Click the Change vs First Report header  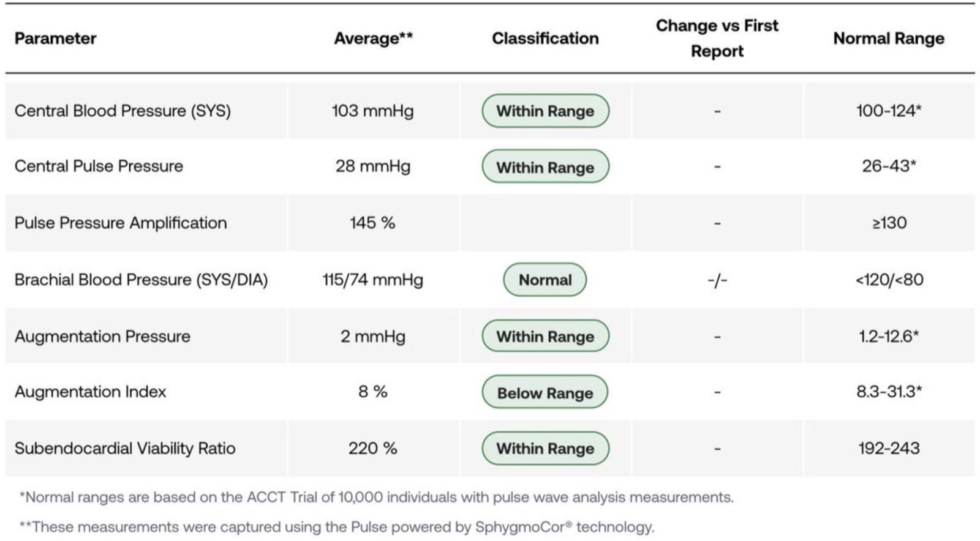tap(717, 39)
